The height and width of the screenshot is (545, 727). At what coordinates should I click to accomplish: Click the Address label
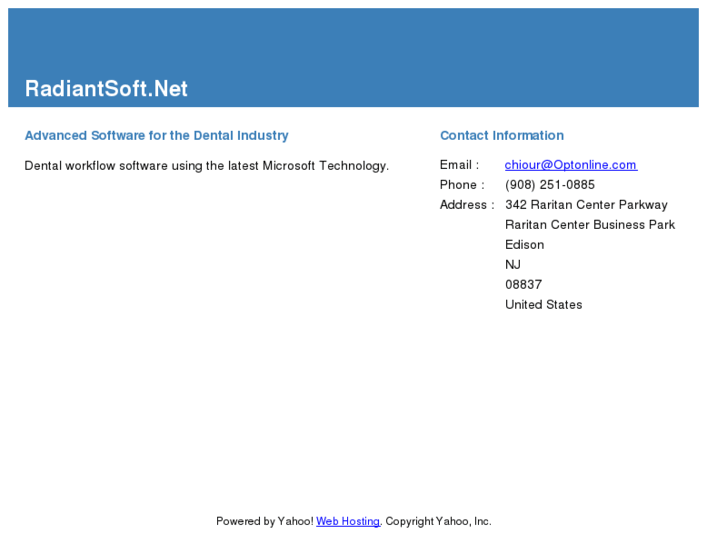click(x=467, y=205)
